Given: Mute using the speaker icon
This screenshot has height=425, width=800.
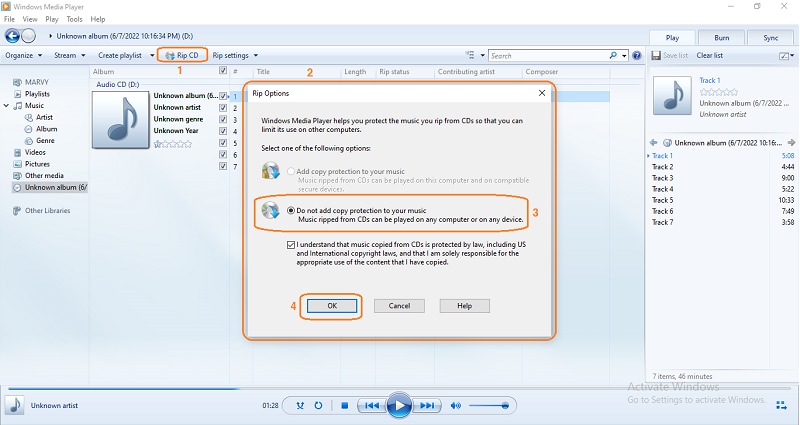Looking at the screenshot, I should click(x=456, y=406).
